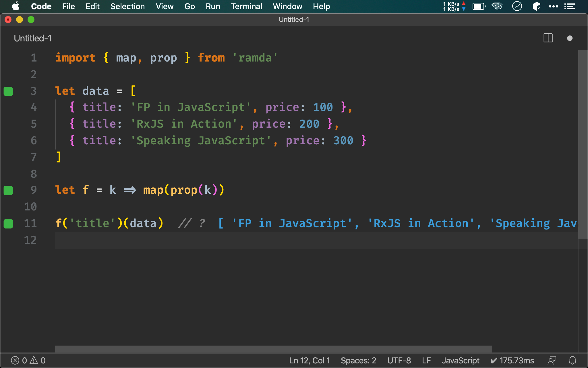Click the feedback icon in status bar
The image size is (588, 368).
pos(552,360)
